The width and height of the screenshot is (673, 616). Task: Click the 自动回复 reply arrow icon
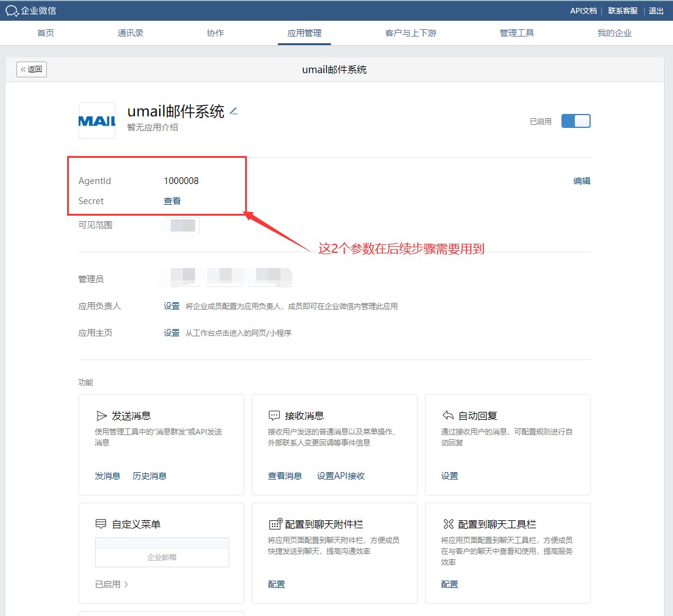coord(447,416)
